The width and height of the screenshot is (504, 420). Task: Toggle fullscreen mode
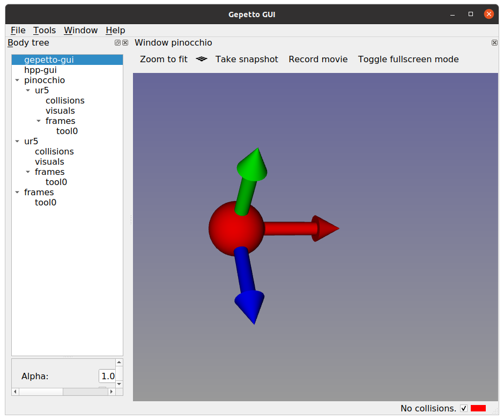408,59
